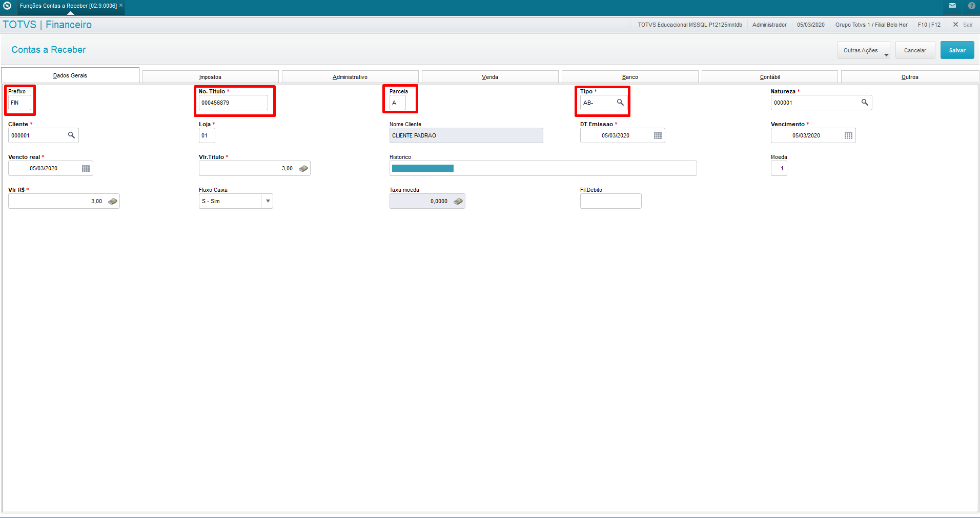
Task: Click the No. Titulo input field
Action: click(233, 103)
